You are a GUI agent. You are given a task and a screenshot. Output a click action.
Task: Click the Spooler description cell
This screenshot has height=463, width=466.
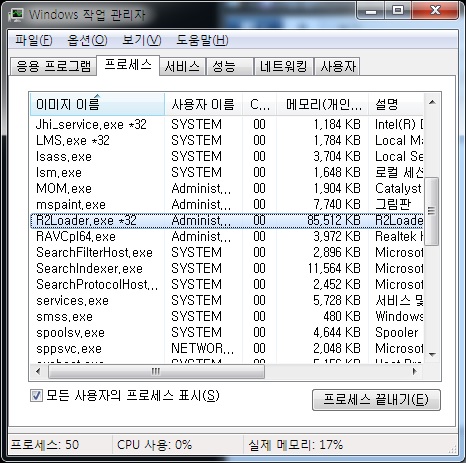pos(397,332)
